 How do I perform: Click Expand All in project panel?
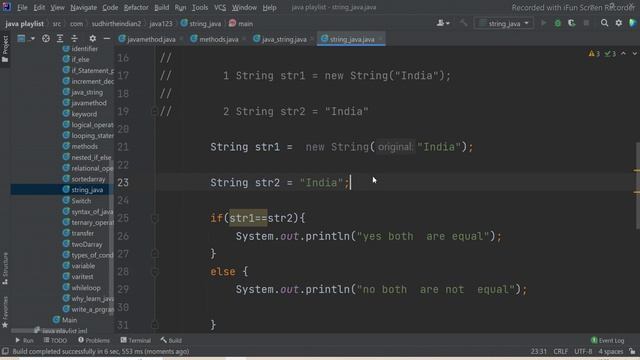pos(60,38)
